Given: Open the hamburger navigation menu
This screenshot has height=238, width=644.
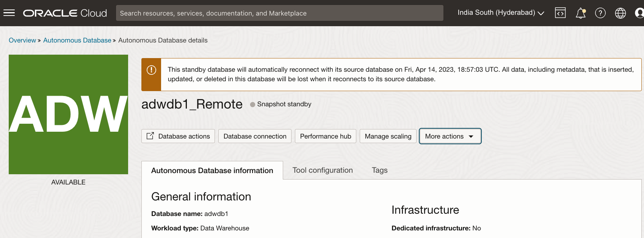Looking at the screenshot, I should (9, 13).
